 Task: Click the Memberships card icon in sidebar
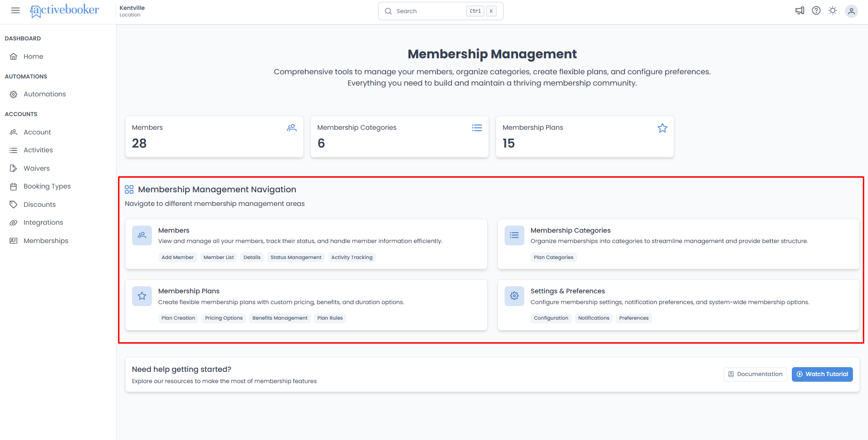coord(14,241)
